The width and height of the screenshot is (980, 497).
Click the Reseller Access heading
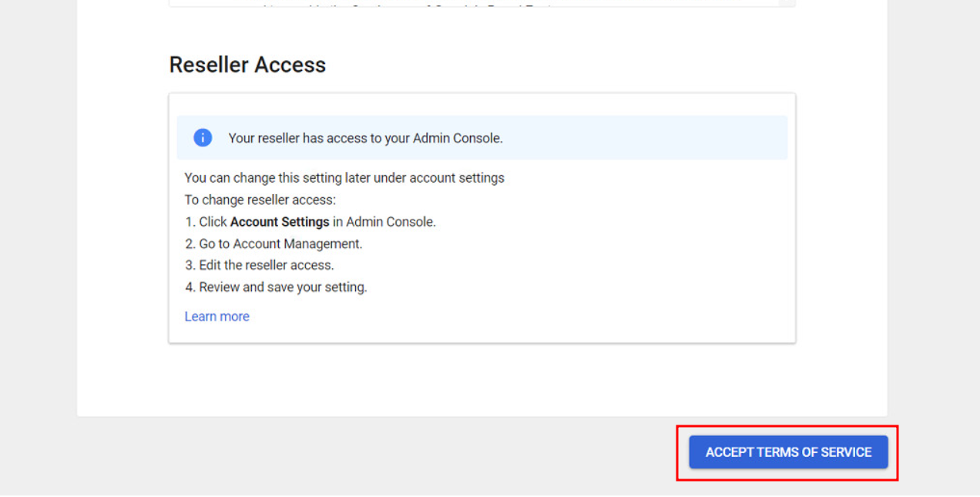[247, 65]
